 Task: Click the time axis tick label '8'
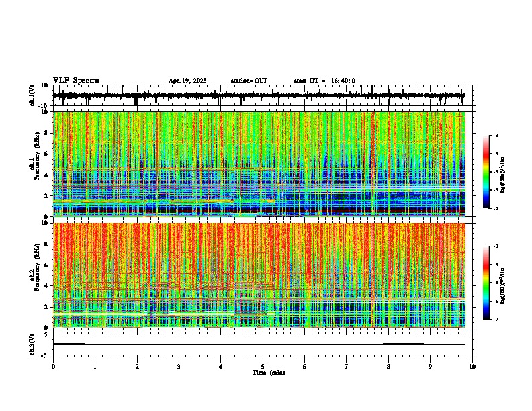click(x=388, y=367)
